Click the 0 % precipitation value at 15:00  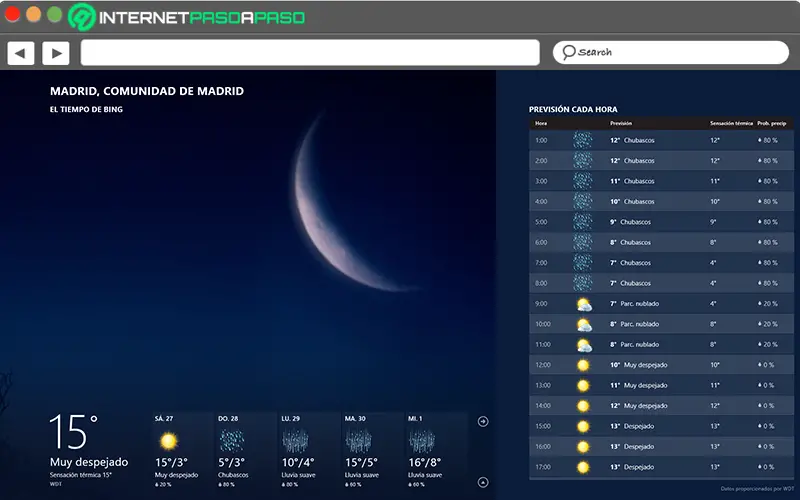click(x=766, y=426)
